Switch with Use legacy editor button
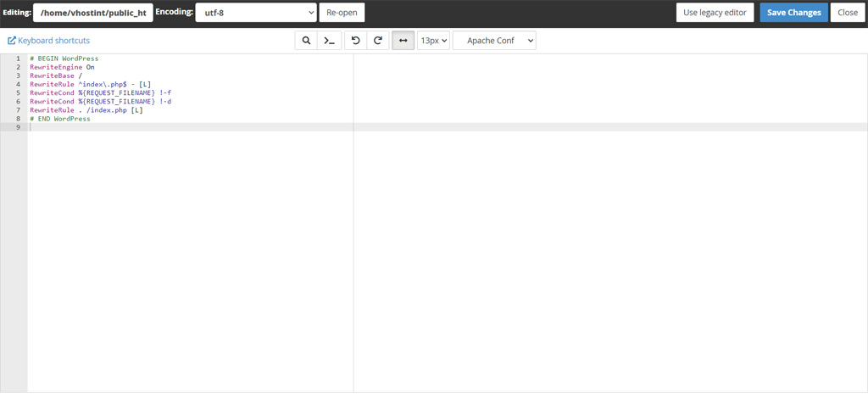Image resolution: width=868 pixels, height=402 pixels. click(x=715, y=12)
